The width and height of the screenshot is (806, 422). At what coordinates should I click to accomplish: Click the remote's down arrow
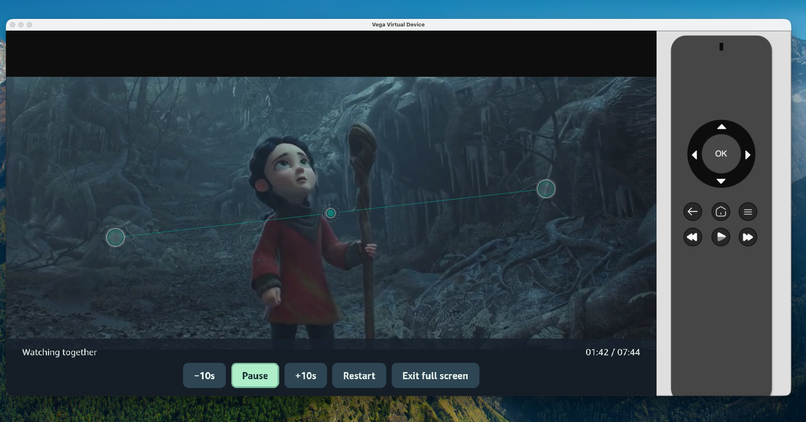(721, 181)
